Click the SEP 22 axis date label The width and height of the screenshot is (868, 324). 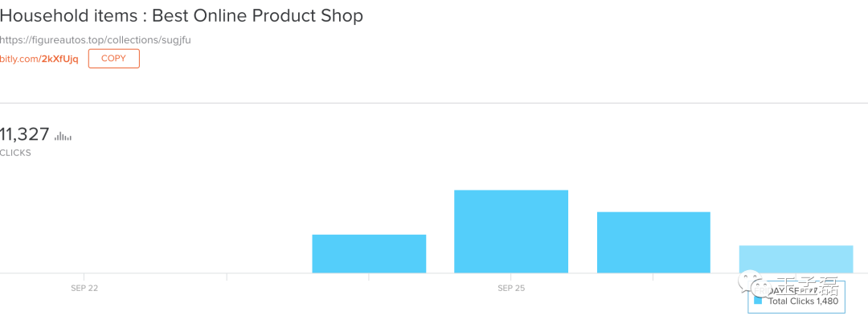(84, 288)
